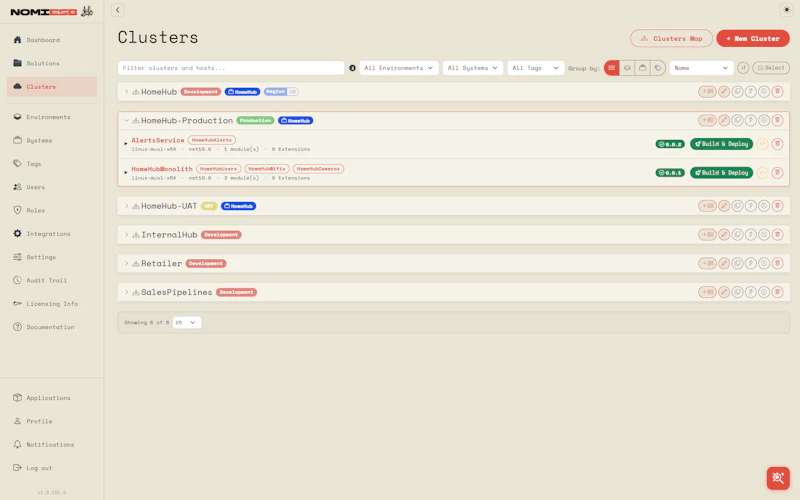Image resolution: width=800 pixels, height=500 pixels.
Task: Go to Dashboard in sidebar
Action: coord(52,40)
